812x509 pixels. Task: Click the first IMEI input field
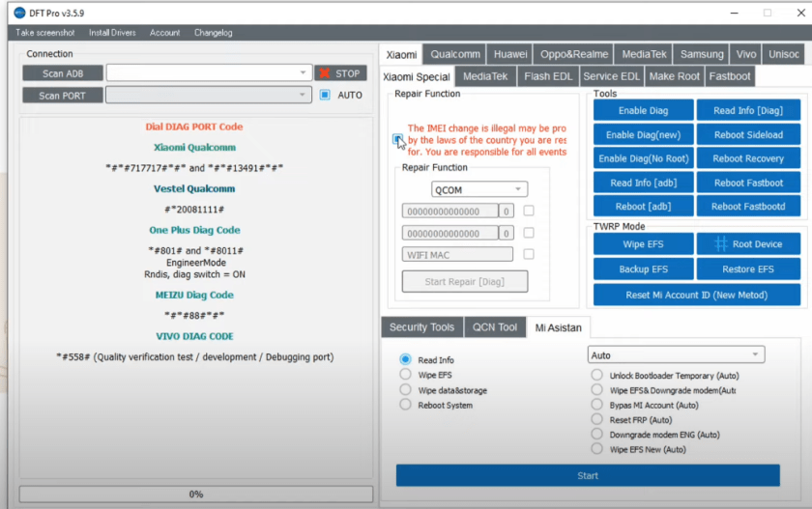(x=450, y=212)
